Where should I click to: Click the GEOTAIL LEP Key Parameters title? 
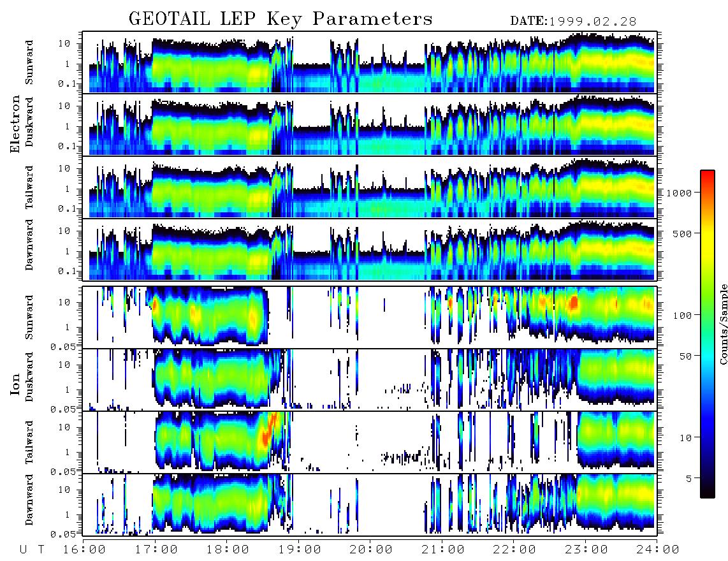[280, 20]
